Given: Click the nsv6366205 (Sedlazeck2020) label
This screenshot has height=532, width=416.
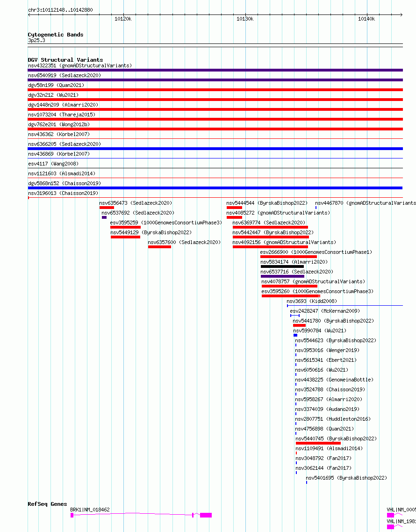Looking at the screenshot, I should pyautogui.click(x=65, y=144).
